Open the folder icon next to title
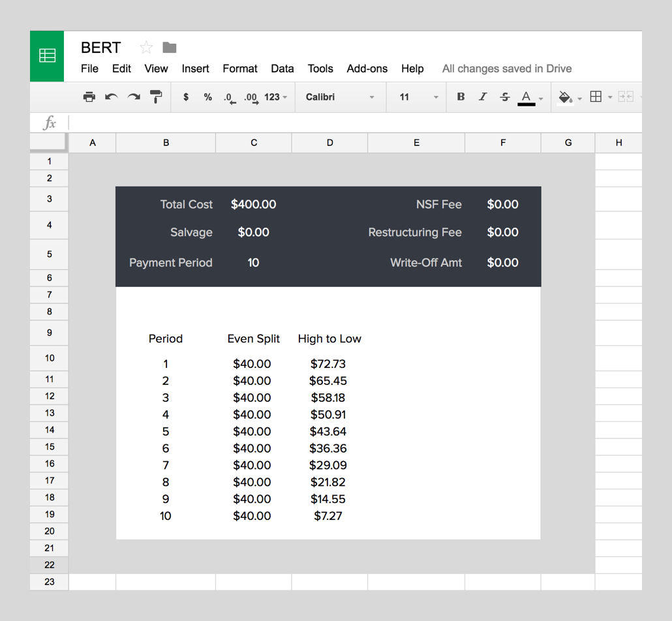 point(170,48)
